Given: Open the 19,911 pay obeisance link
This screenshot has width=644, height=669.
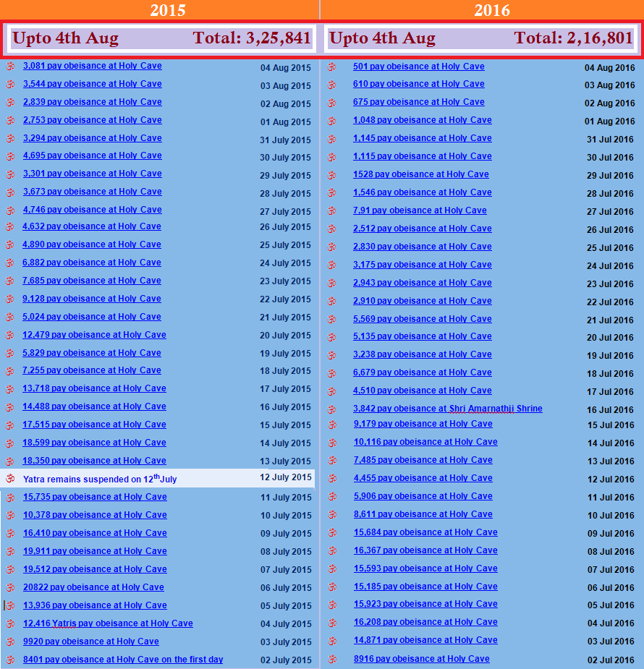Looking at the screenshot, I should 95,551.
